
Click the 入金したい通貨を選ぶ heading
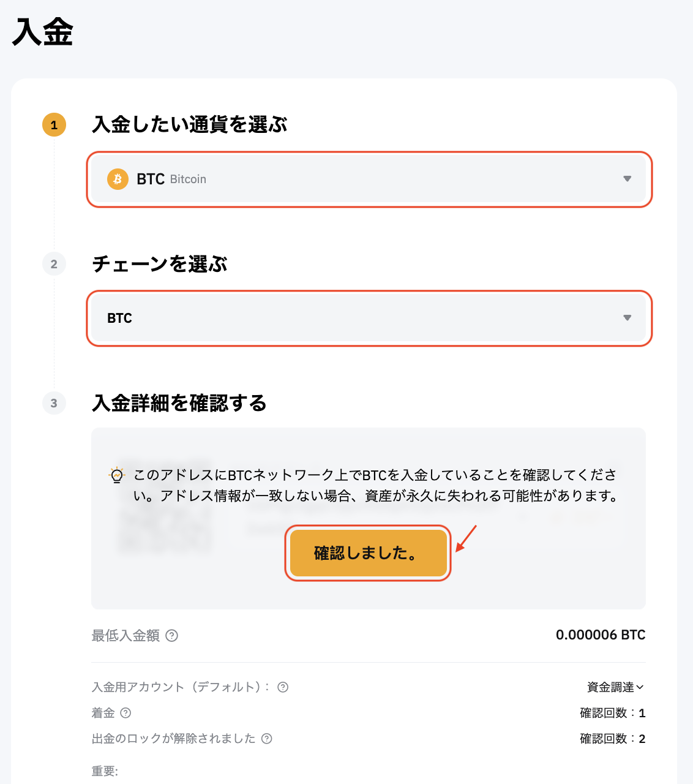click(x=190, y=125)
